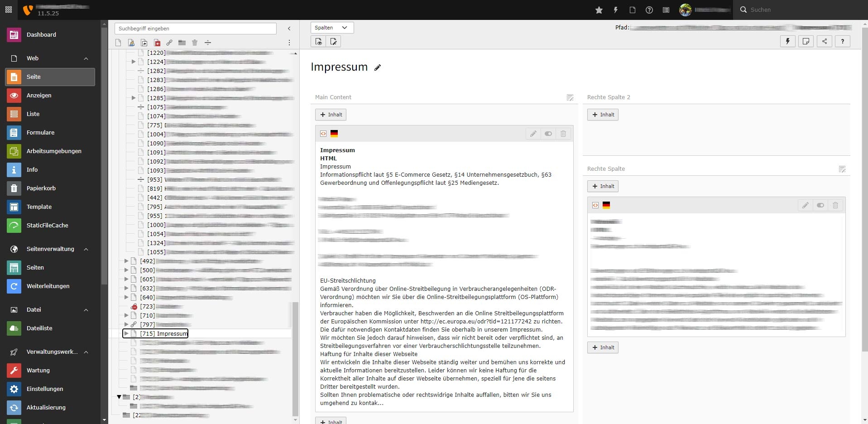Collapse the Web module group
The width and height of the screenshot is (868, 424).
[x=86, y=58]
